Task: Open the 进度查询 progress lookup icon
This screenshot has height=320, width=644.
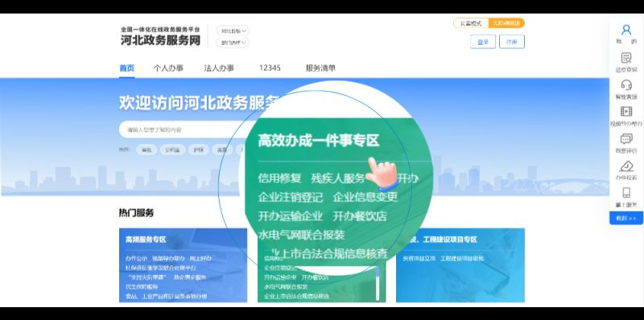Action: [626, 62]
